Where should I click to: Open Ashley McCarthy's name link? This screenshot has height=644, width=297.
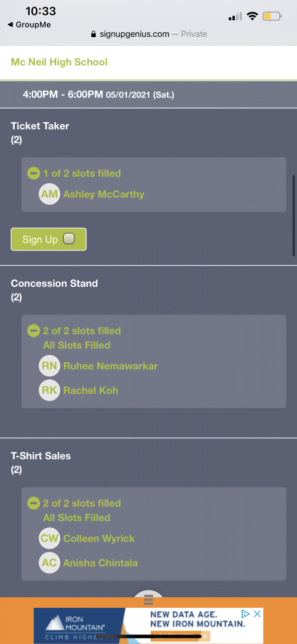(x=104, y=194)
